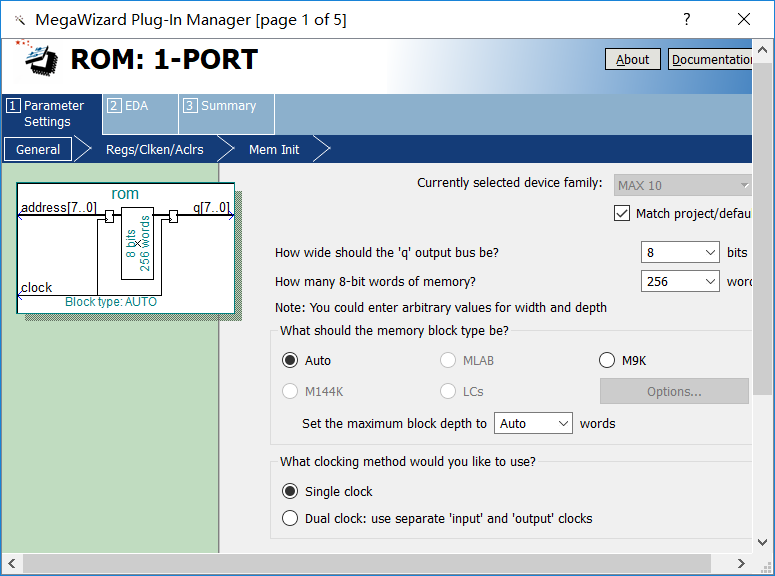Click the wizard wand icon in title bar

[20, 20]
